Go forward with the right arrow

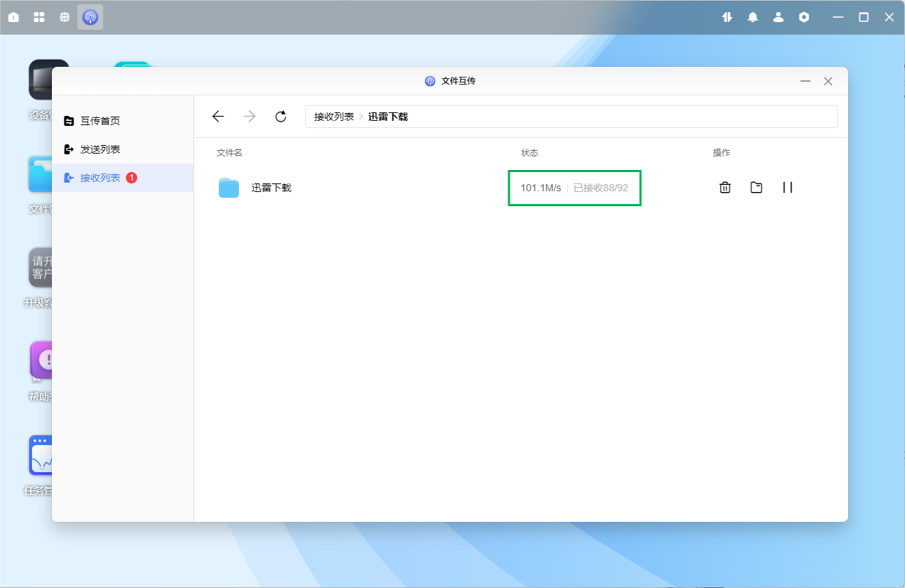tap(250, 117)
